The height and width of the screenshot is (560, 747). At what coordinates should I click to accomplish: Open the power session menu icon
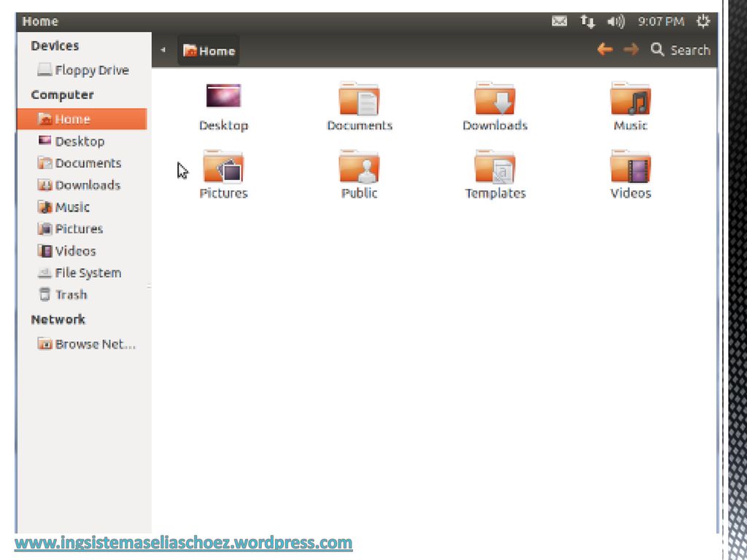[703, 21]
